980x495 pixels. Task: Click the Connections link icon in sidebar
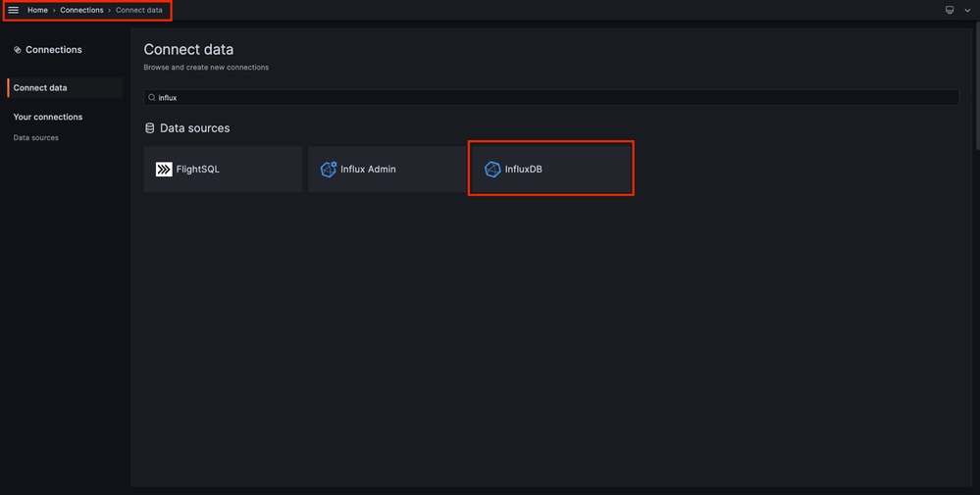pos(18,50)
